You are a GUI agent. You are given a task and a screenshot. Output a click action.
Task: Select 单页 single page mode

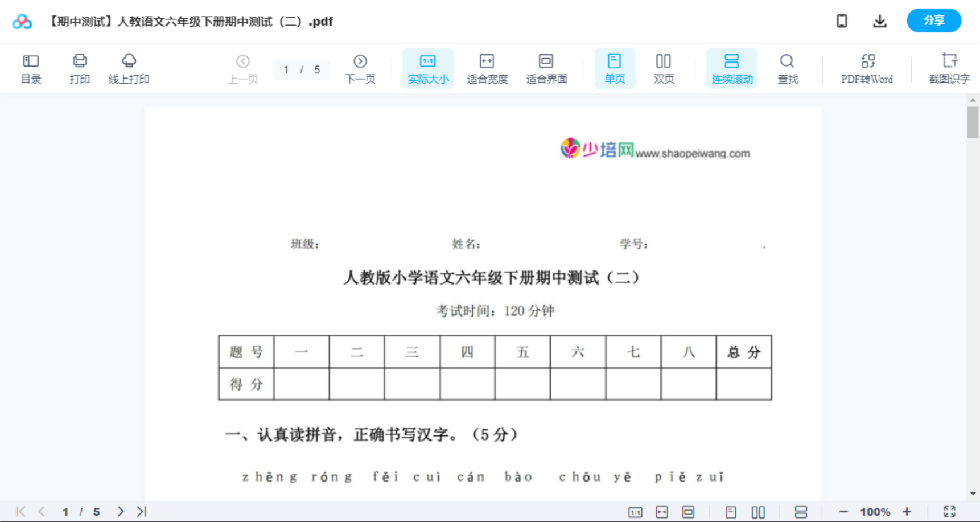point(615,68)
